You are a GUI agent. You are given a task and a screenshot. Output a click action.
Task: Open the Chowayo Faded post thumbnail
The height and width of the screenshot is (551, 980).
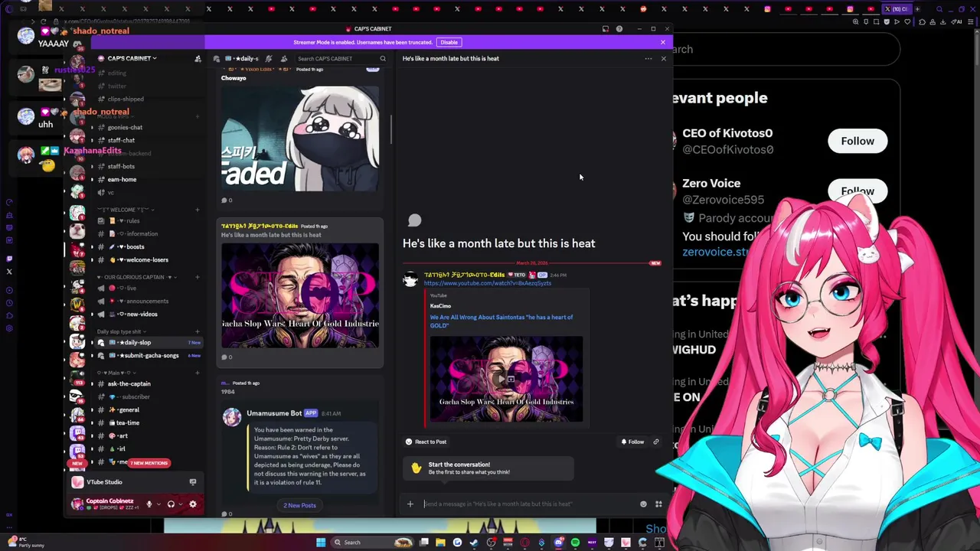tap(300, 138)
